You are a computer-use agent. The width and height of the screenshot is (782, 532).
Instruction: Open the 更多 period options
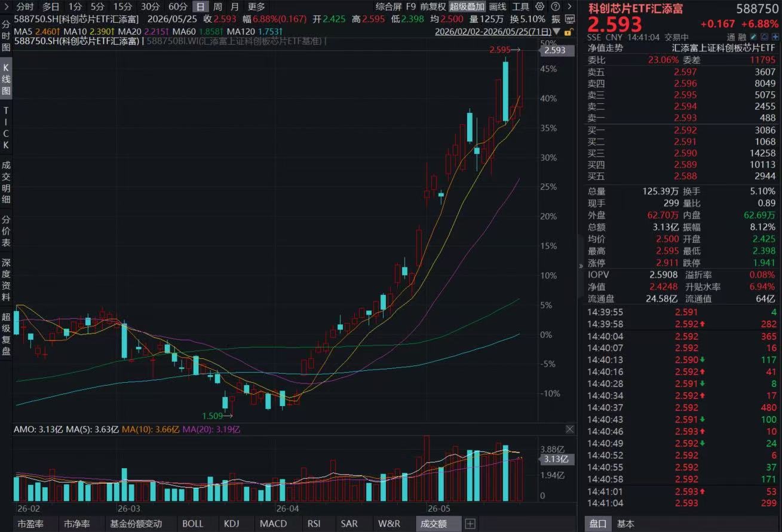tap(256, 7)
